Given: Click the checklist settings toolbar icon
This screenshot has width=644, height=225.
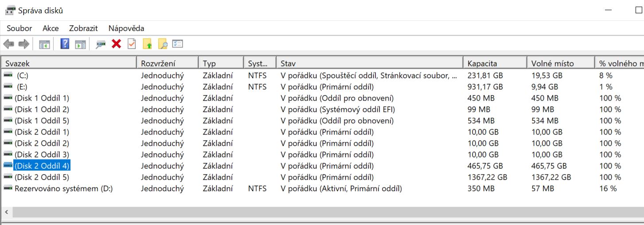Looking at the screenshot, I should (178, 44).
